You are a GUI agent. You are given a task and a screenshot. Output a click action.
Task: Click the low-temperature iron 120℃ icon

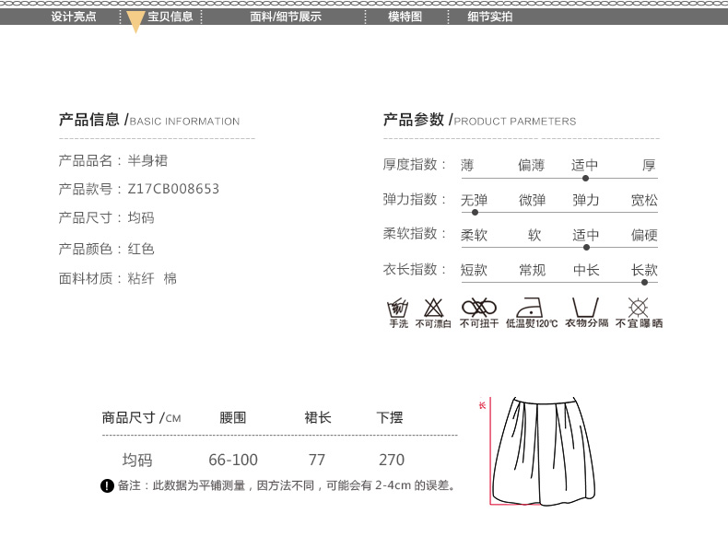531,308
